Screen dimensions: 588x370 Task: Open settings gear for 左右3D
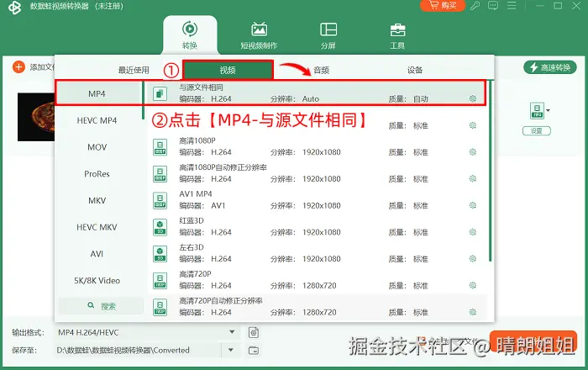click(x=472, y=258)
